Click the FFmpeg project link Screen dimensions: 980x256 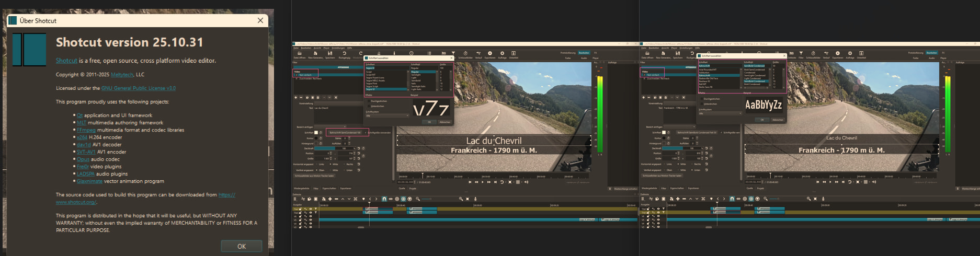tap(86, 130)
